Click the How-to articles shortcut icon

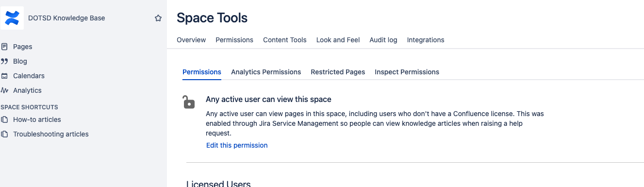tap(4, 119)
